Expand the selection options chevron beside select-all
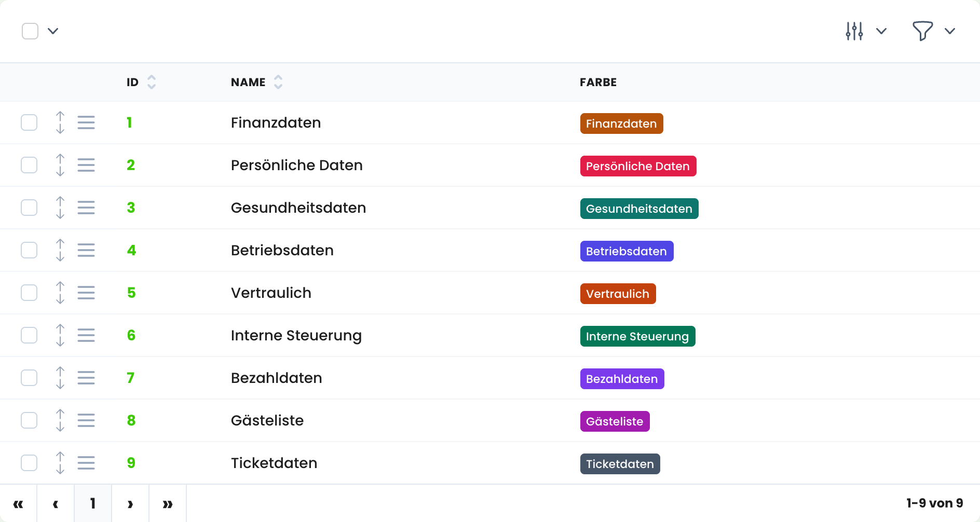Image resolution: width=980 pixels, height=522 pixels. [53, 31]
